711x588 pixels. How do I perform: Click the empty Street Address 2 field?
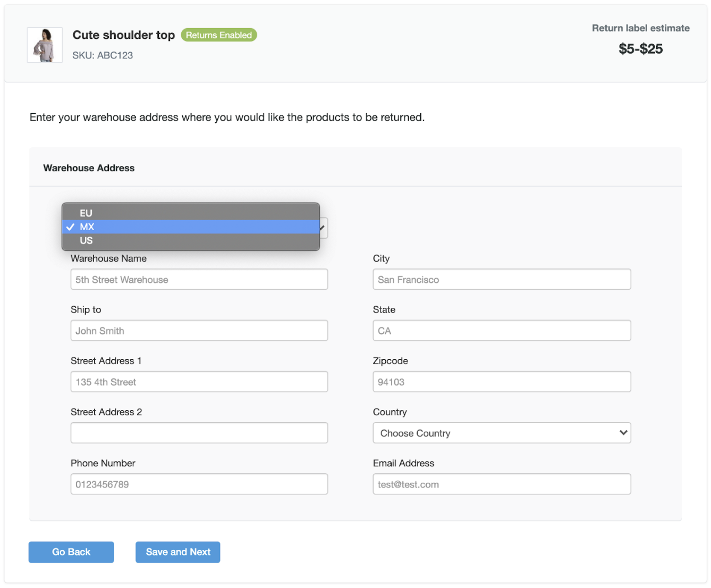point(199,433)
